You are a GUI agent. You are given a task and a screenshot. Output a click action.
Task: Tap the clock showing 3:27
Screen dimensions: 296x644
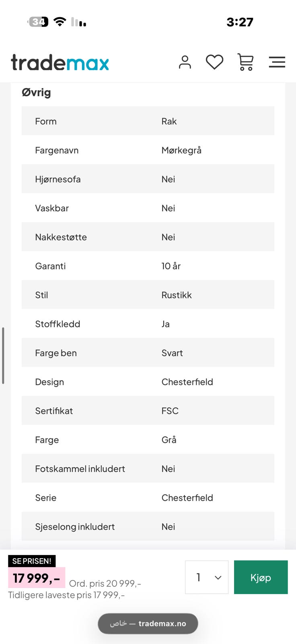tap(240, 22)
